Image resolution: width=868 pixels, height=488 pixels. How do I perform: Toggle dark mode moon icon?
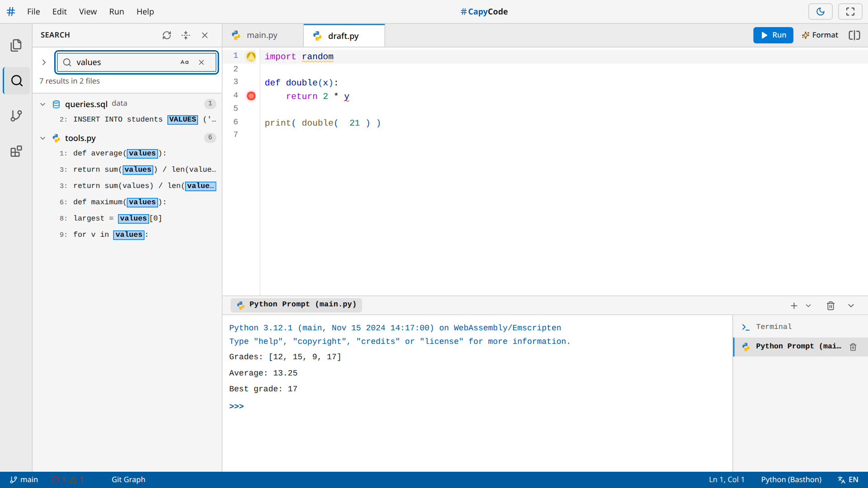pos(820,12)
